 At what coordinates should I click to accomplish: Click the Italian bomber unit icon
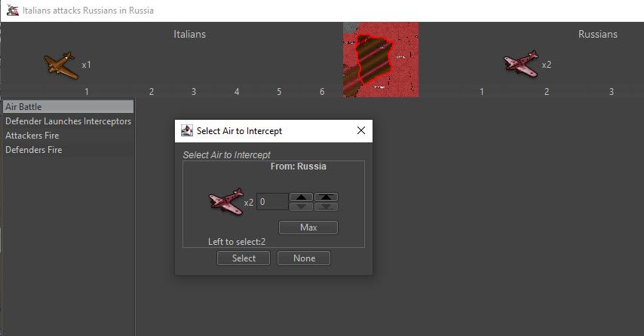[60, 66]
